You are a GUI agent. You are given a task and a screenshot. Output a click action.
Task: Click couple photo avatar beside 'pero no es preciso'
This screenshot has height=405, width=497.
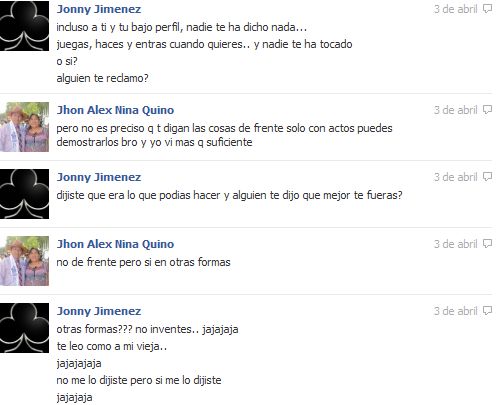(x=24, y=127)
